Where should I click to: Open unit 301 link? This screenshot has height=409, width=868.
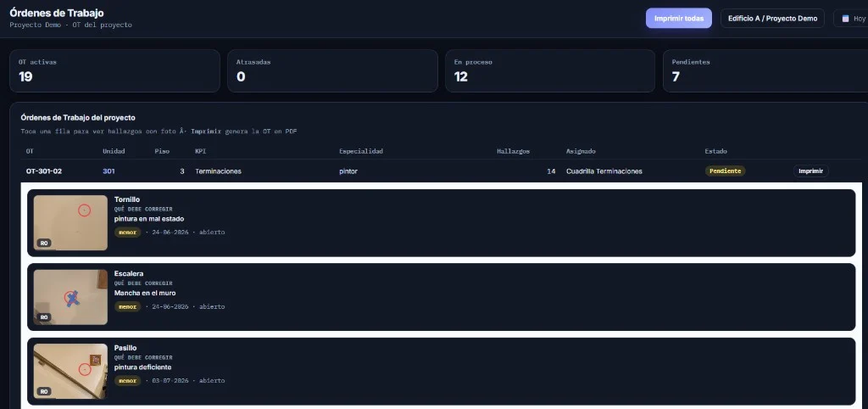[108, 171]
